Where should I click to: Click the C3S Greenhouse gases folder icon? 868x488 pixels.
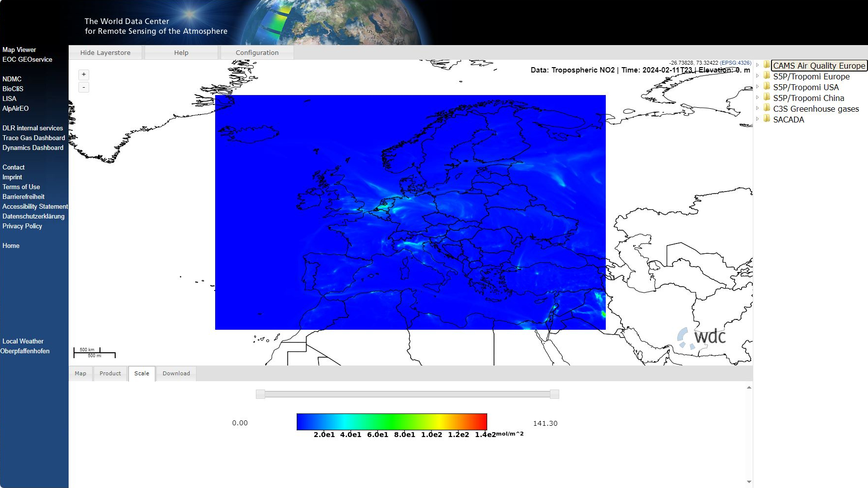point(767,108)
